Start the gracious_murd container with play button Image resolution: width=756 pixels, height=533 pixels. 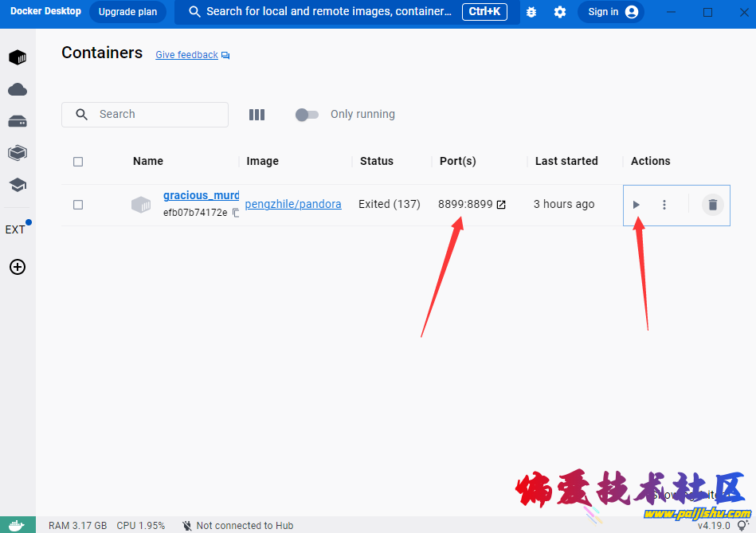(636, 205)
